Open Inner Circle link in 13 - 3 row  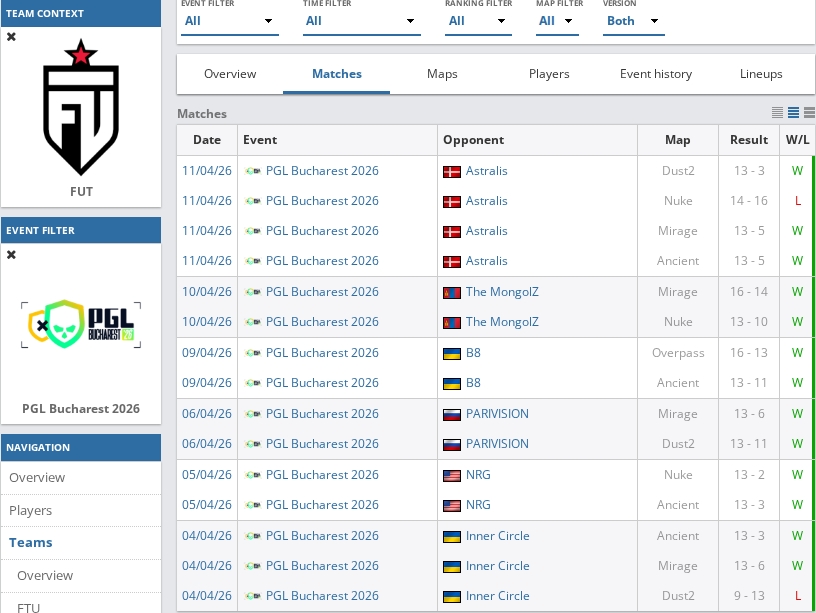pyautogui.click(x=498, y=536)
